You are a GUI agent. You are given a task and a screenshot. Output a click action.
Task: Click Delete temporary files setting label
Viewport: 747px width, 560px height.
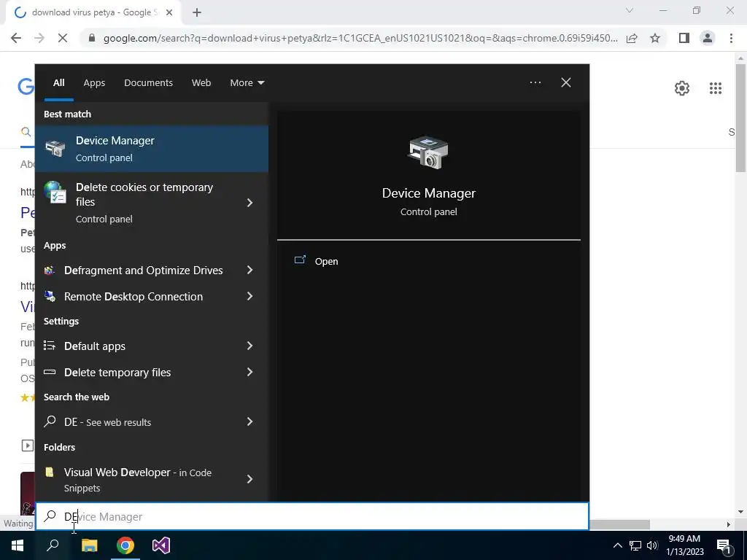coord(117,373)
